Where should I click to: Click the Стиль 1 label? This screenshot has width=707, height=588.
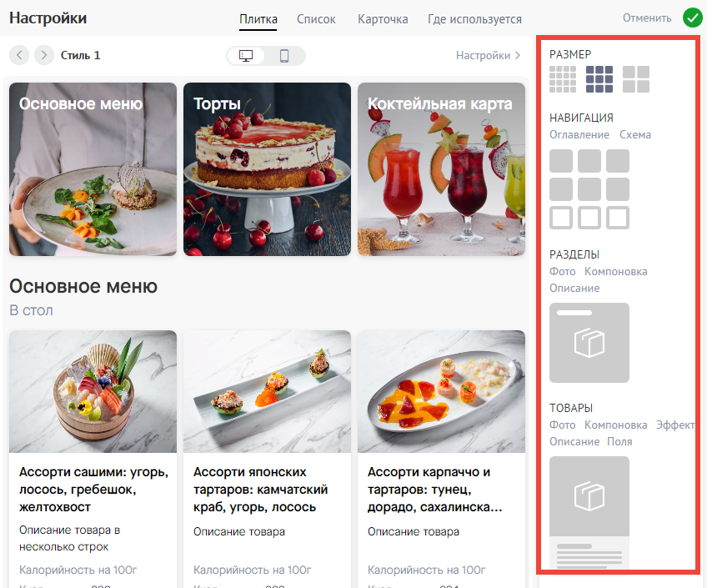(81, 55)
